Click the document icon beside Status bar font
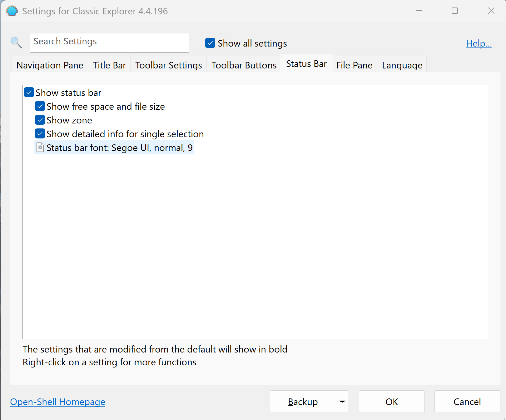Screen dimensions: 506x420 click(40, 147)
